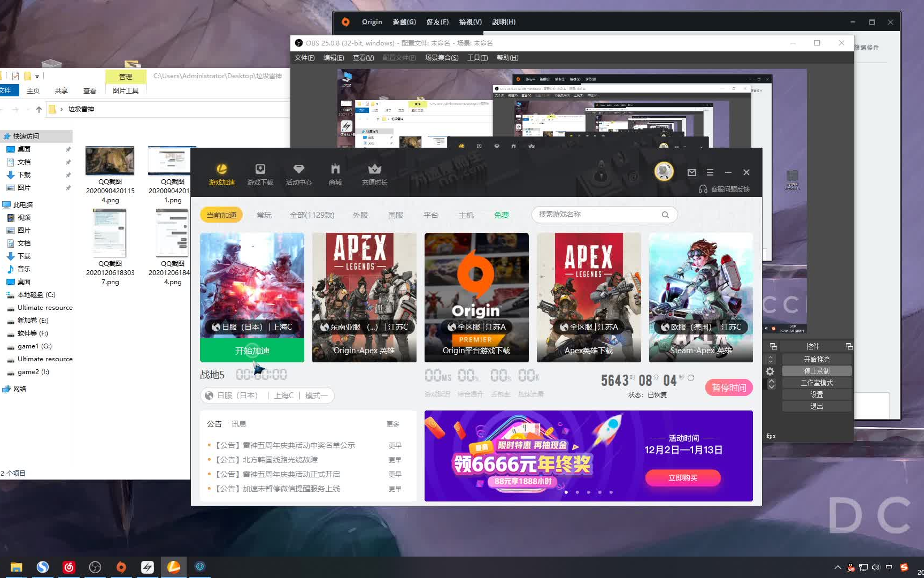Viewport: 924px width, 578px height.
Task: Click OBS move-down arrow under gear
Action: [x=771, y=386]
